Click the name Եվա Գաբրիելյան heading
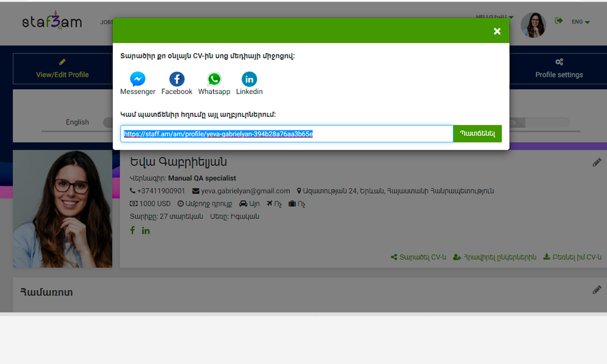Image resolution: width=607 pixels, height=364 pixels. tap(178, 162)
